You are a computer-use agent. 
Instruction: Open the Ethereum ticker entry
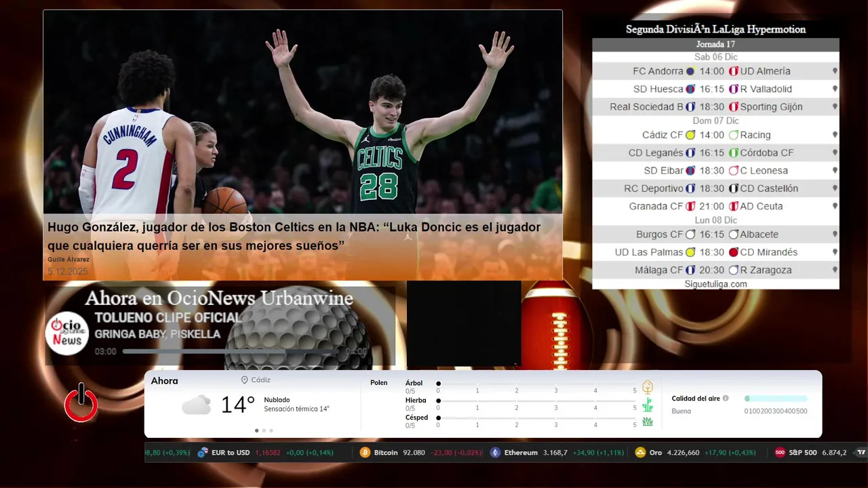pyautogui.click(x=557, y=452)
